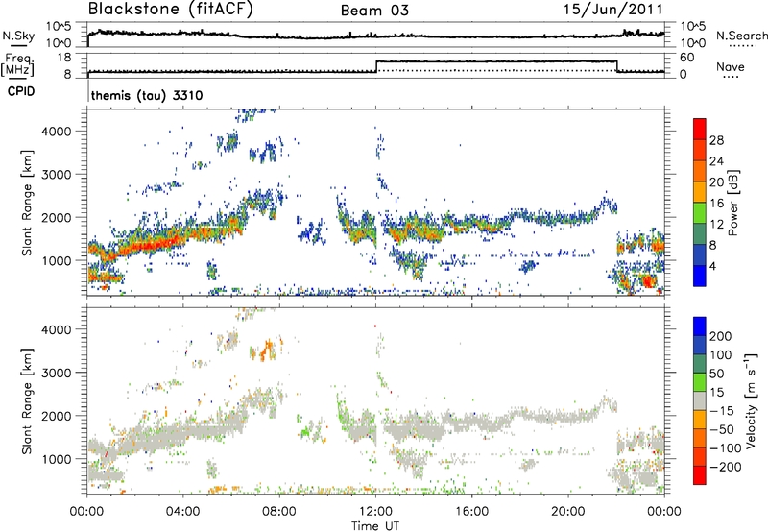Image resolution: width=768 pixels, height=532 pixels.
Task: Click the 'Power [dB]' colorbar label
Action: point(733,203)
